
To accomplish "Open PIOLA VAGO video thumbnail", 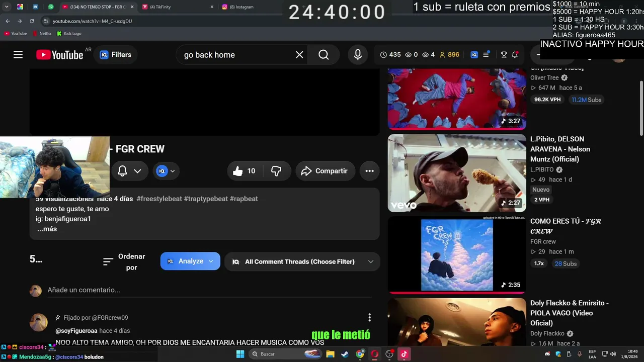I will (x=457, y=322).
